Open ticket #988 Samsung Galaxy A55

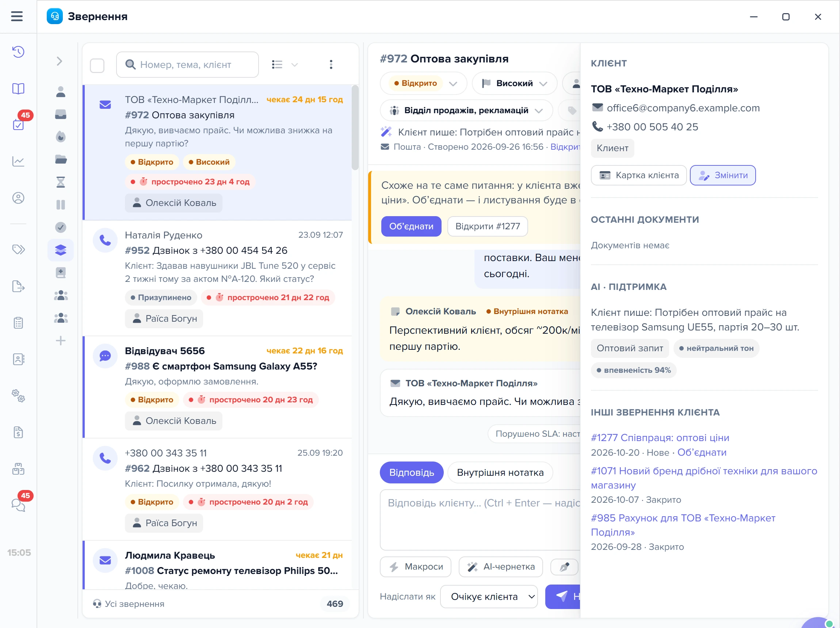pos(217,387)
